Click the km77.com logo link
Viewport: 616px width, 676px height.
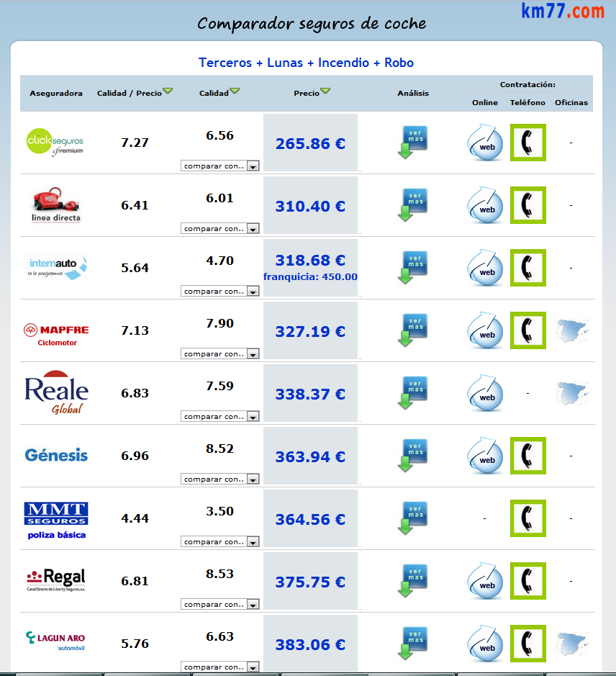(x=562, y=12)
